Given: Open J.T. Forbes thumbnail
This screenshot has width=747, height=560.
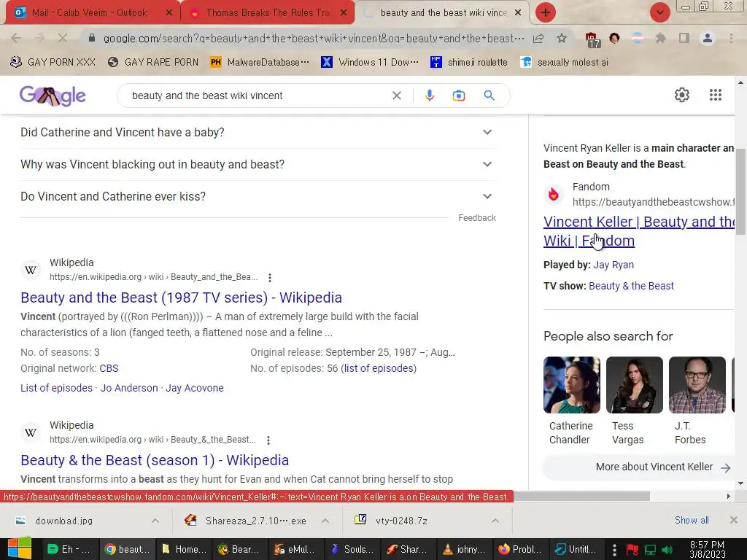Looking at the screenshot, I should click(x=697, y=385).
